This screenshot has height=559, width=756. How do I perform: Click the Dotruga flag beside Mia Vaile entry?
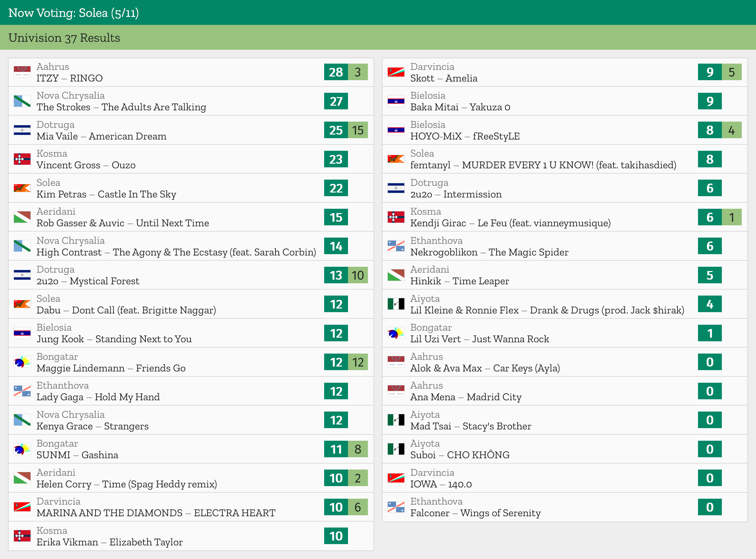[22, 130]
